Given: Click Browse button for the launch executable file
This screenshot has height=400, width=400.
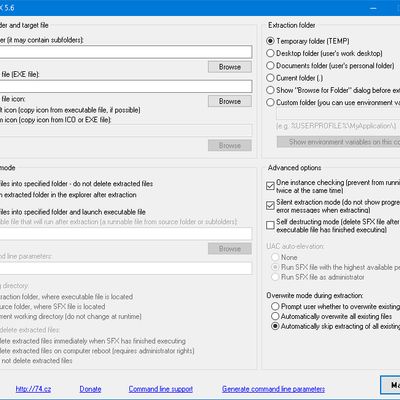Looking at the screenshot, I should tap(230, 248).
